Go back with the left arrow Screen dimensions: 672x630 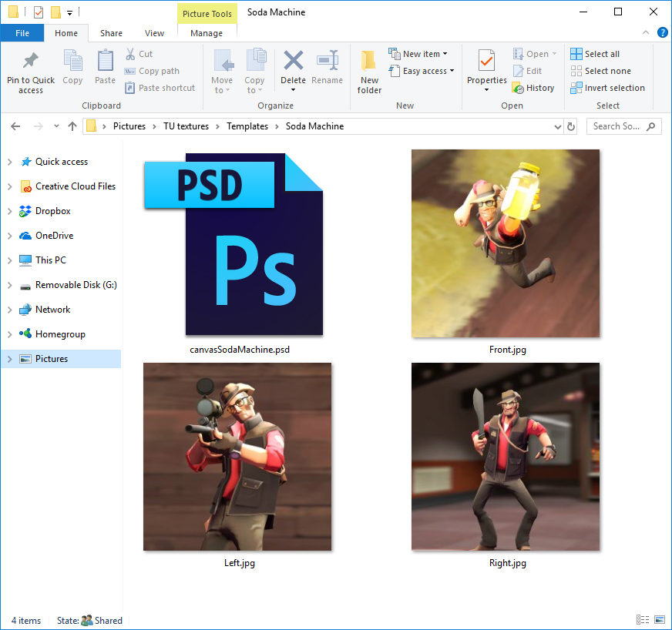[15, 126]
